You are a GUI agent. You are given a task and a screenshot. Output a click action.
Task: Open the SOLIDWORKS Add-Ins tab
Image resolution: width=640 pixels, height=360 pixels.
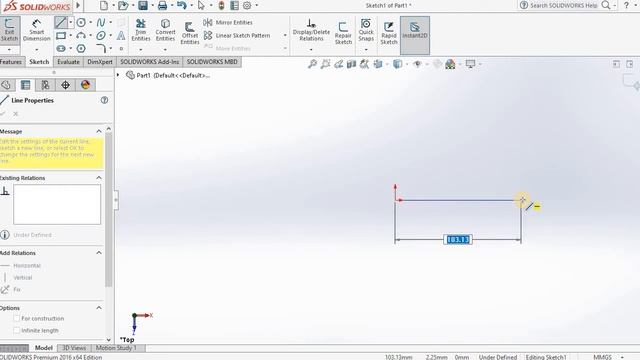[x=149, y=62]
